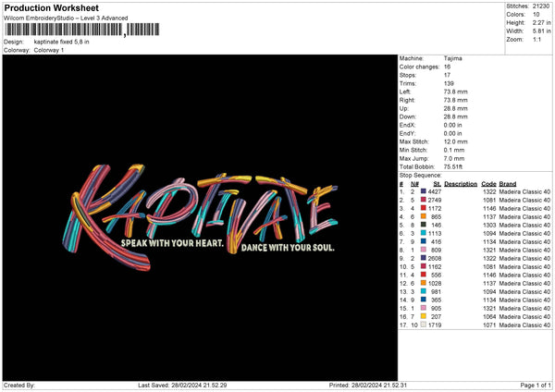This screenshot has width=555, height=392.
Task: Select Max Stitch value 12.0 mm
Action: click(x=455, y=141)
